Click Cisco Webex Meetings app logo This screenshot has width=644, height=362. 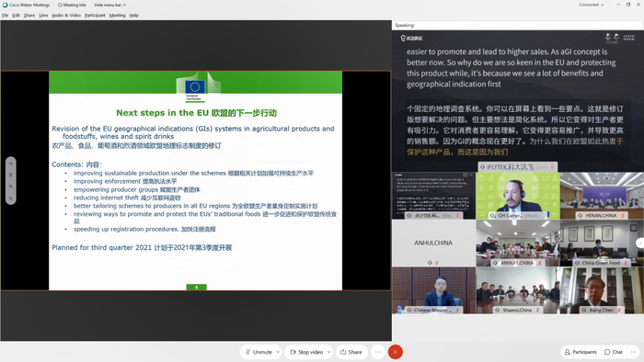pyautogui.click(x=5, y=5)
